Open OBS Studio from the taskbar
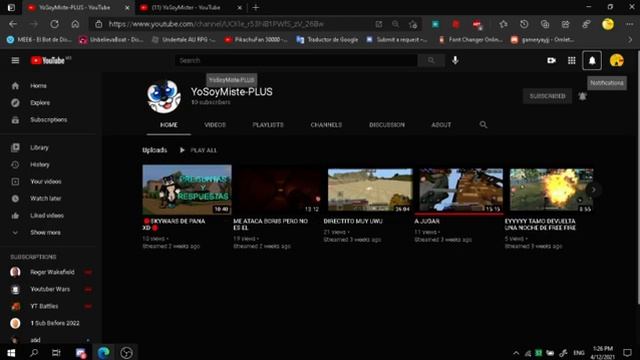The height and width of the screenshot is (360, 640). [x=126, y=353]
